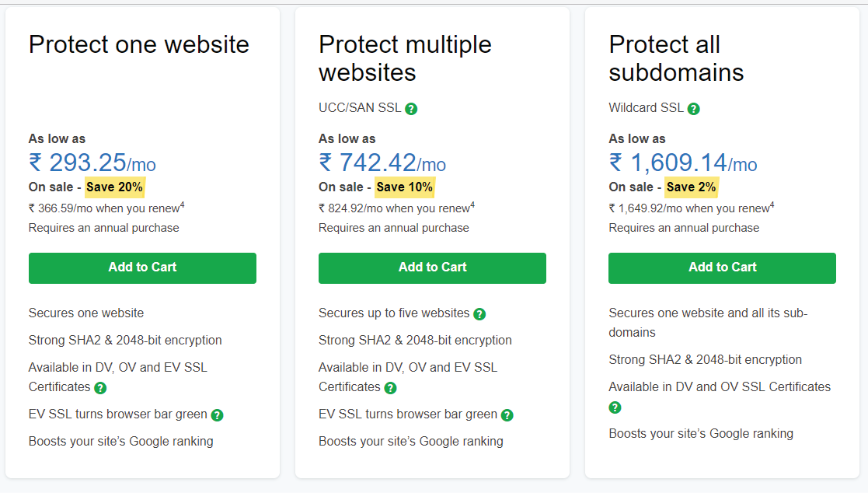Click help icon after Certificates in multiple websites plan
Screen dimensions: 868x493
tap(390, 388)
